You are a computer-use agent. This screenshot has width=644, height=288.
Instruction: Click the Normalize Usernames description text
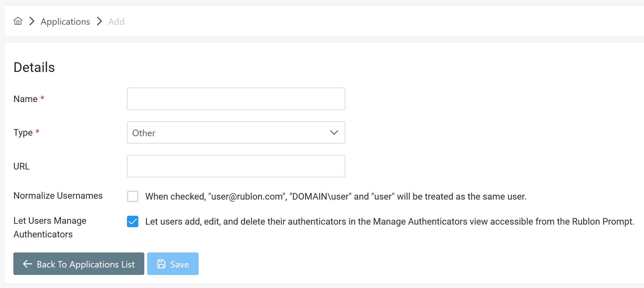[x=335, y=196]
